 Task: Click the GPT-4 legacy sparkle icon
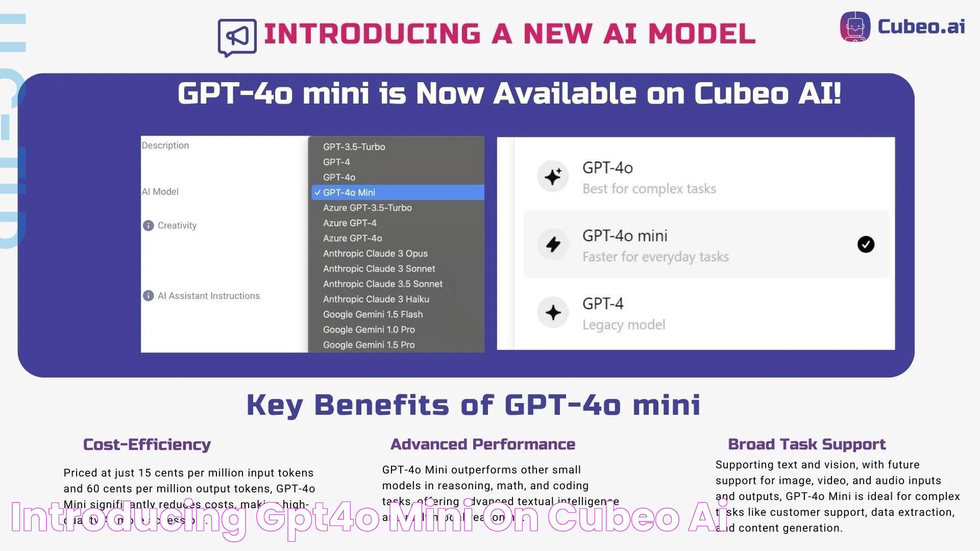click(553, 313)
